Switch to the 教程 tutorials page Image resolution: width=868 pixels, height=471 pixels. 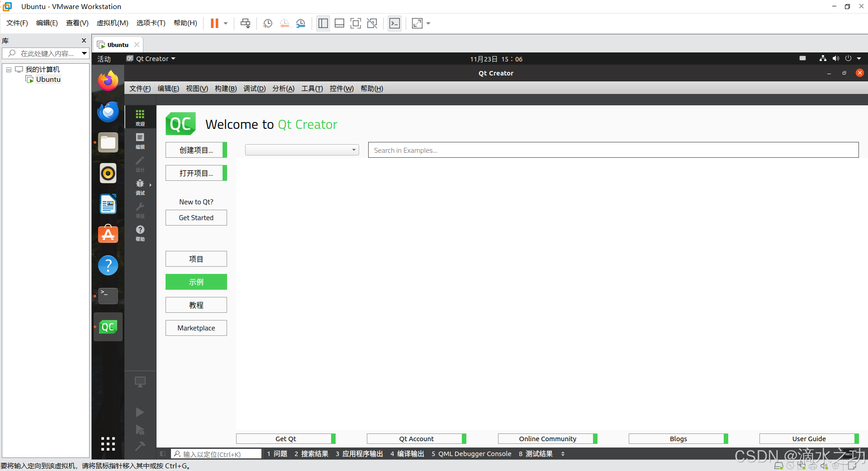pyautogui.click(x=196, y=305)
